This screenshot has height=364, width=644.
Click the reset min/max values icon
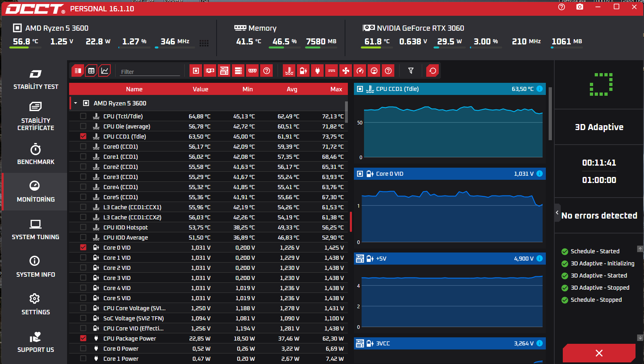433,71
